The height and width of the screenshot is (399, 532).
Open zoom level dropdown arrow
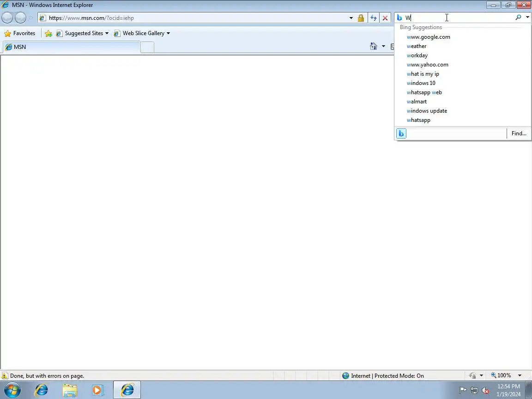[520, 375]
